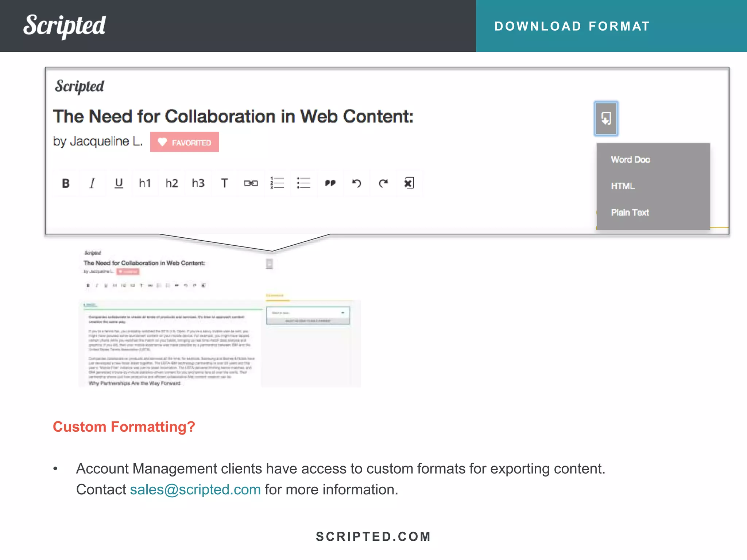747x560 pixels.
Task: Click the DOWNLOAD FORMAT header banner
Action: pyautogui.click(x=611, y=26)
